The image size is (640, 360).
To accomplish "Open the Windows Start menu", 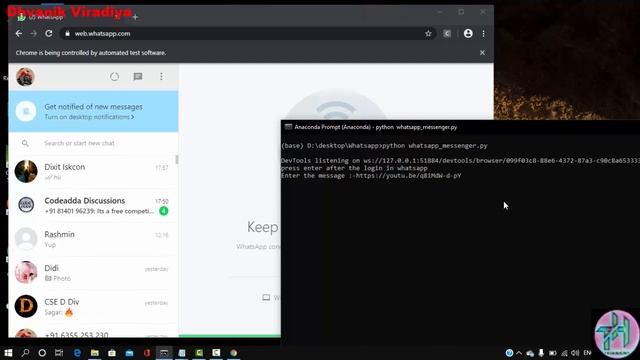I will (8, 353).
